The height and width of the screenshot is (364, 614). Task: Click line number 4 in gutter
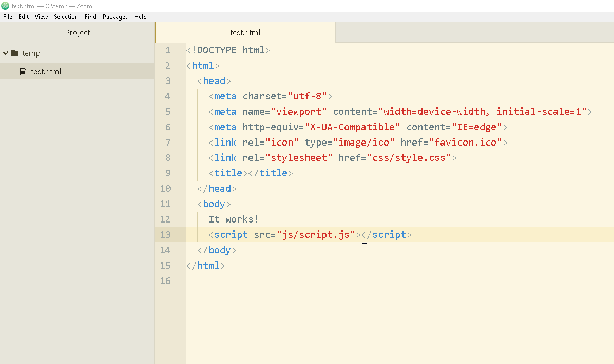[168, 96]
